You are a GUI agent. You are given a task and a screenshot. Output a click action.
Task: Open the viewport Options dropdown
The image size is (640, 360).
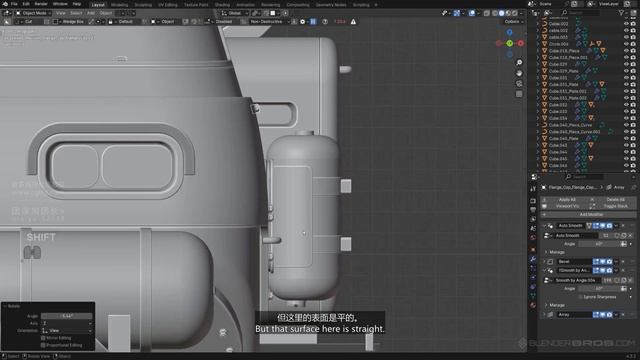[x=513, y=22]
